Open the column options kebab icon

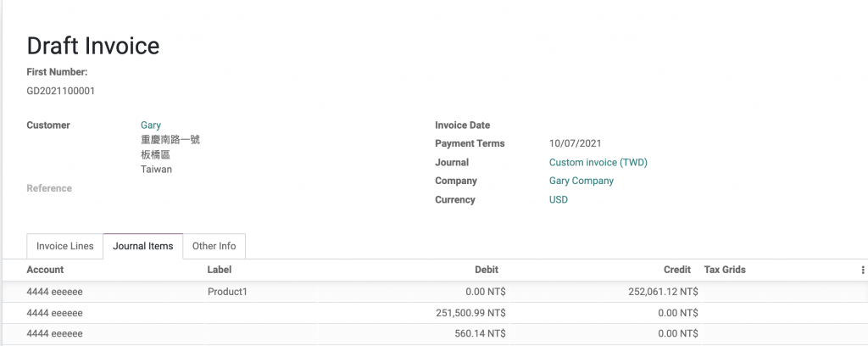(x=863, y=270)
